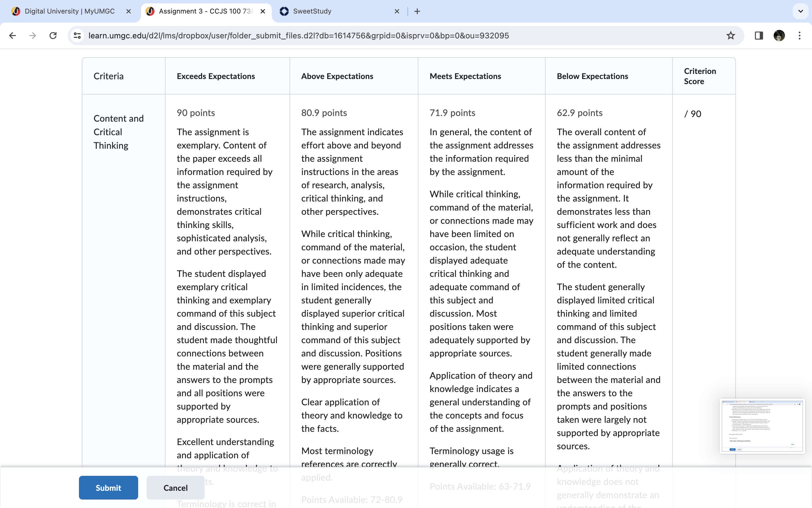The height and width of the screenshot is (508, 812).
Task: View site information icon in address bar
Action: click(x=78, y=36)
